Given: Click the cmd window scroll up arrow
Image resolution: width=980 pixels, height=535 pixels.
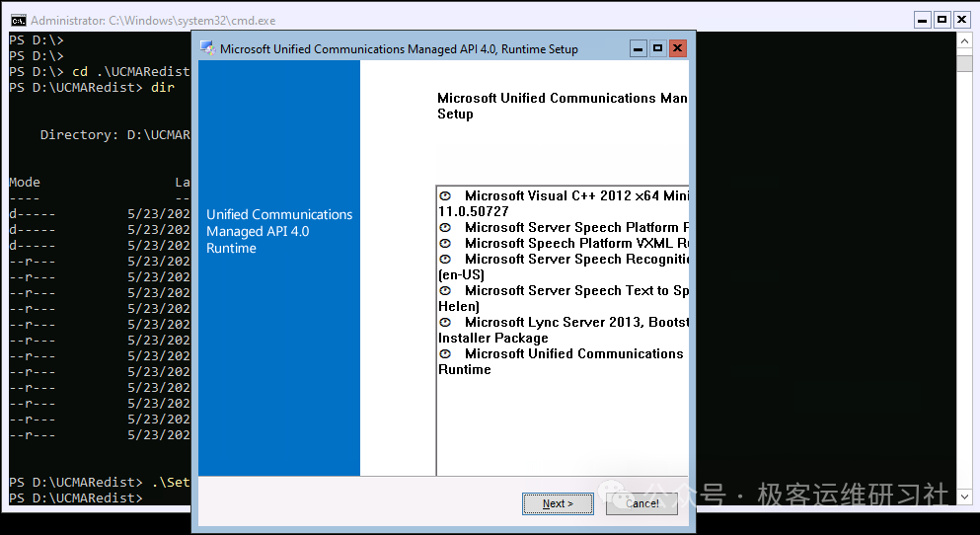Looking at the screenshot, I should coord(964,41).
